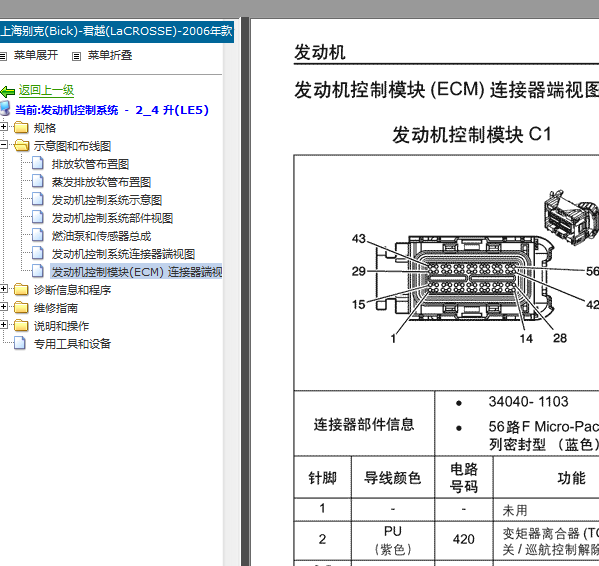Open 发动机控制系统示意图 page

click(107, 200)
